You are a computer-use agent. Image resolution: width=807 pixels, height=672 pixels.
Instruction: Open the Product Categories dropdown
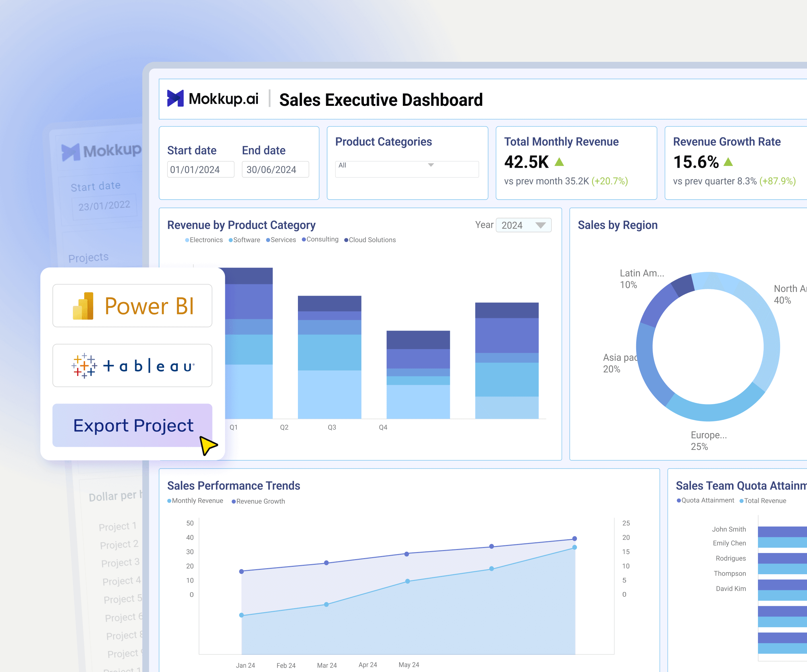click(407, 169)
